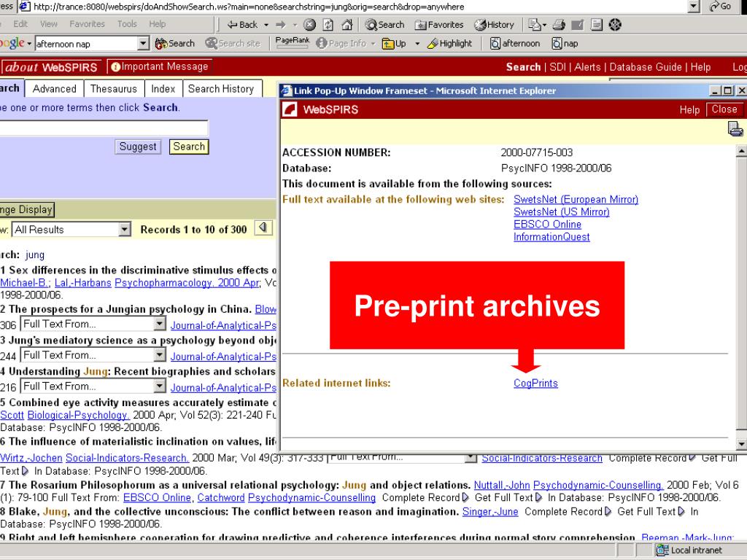This screenshot has height=560, width=747.
Task: Open the Favorites toolbar button
Action: [439, 25]
